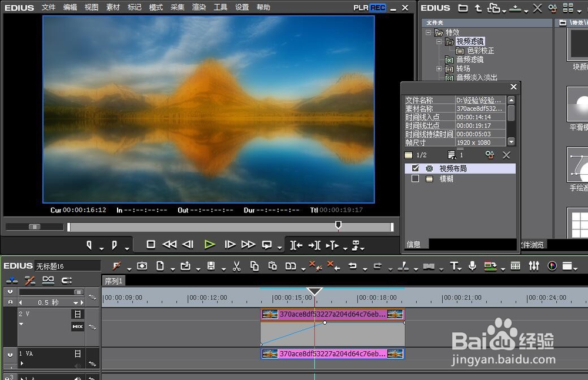Open the 渲染 menu
The height and width of the screenshot is (380, 588).
click(199, 7)
